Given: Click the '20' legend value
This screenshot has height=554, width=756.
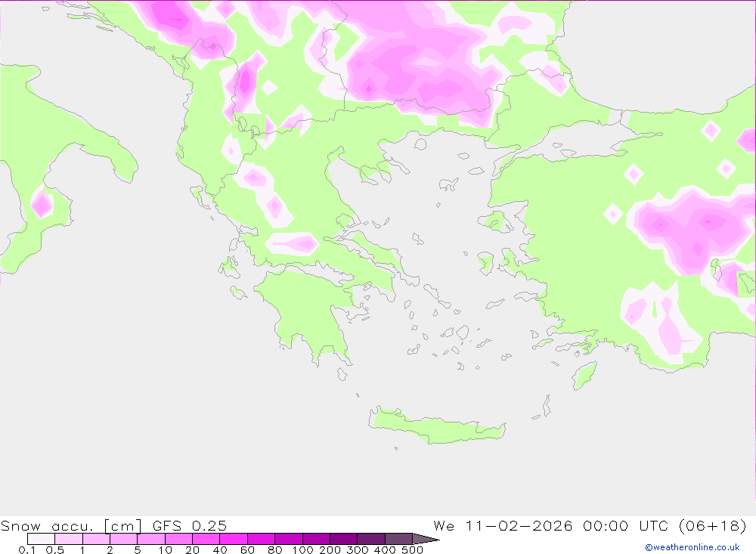Looking at the screenshot, I should pyautogui.click(x=192, y=549).
